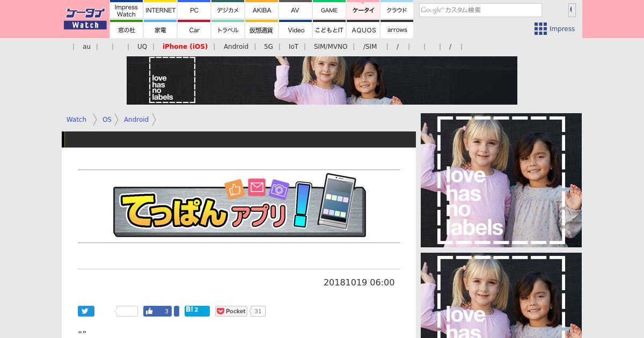644x338 pixels.
Task: Go to PC Watch tab
Action: click(194, 10)
